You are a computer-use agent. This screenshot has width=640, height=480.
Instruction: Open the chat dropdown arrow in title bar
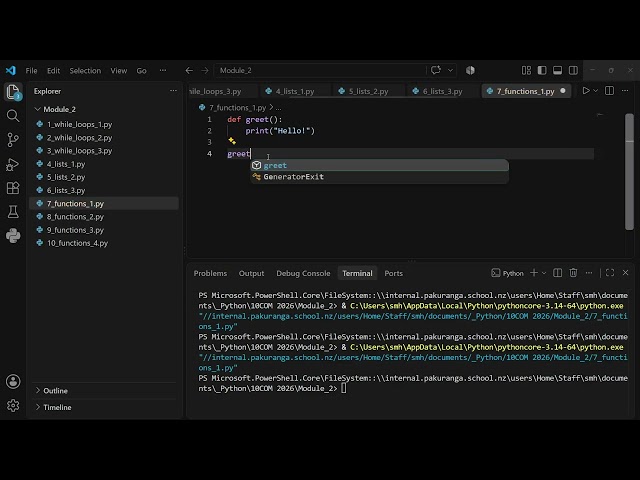[450, 70]
